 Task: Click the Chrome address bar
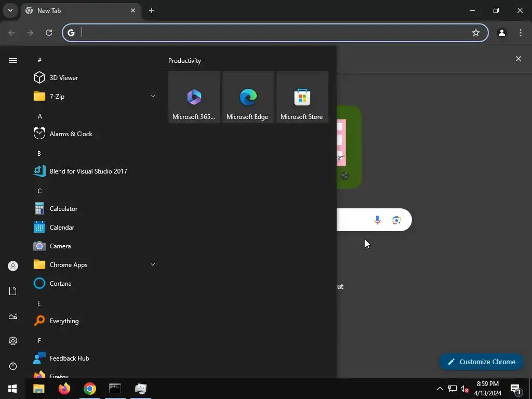tap(275, 33)
